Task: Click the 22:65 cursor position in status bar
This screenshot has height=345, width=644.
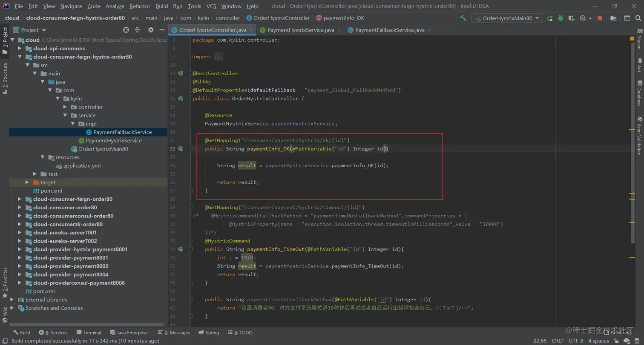Action: pyautogui.click(x=540, y=341)
